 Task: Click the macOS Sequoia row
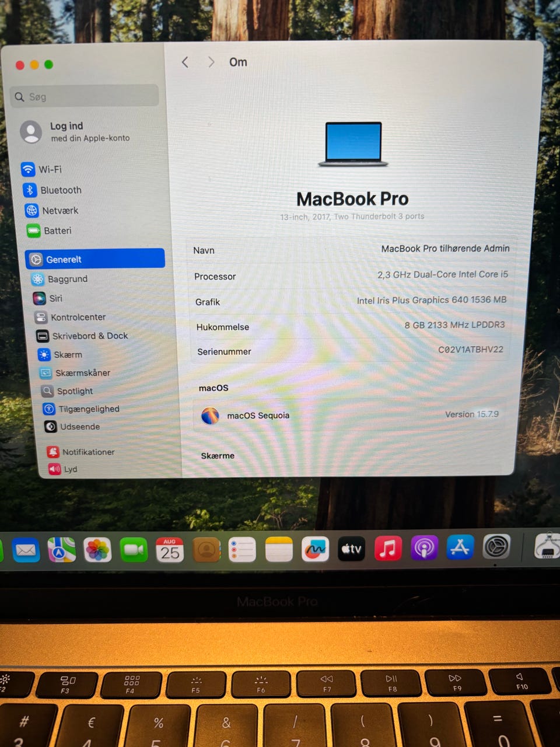pyautogui.click(x=349, y=415)
